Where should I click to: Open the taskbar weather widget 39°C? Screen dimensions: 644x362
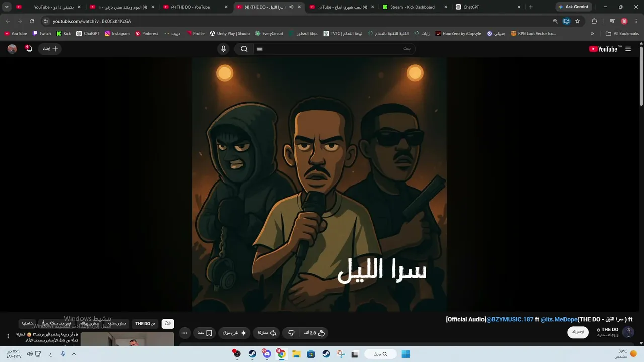coord(625,354)
